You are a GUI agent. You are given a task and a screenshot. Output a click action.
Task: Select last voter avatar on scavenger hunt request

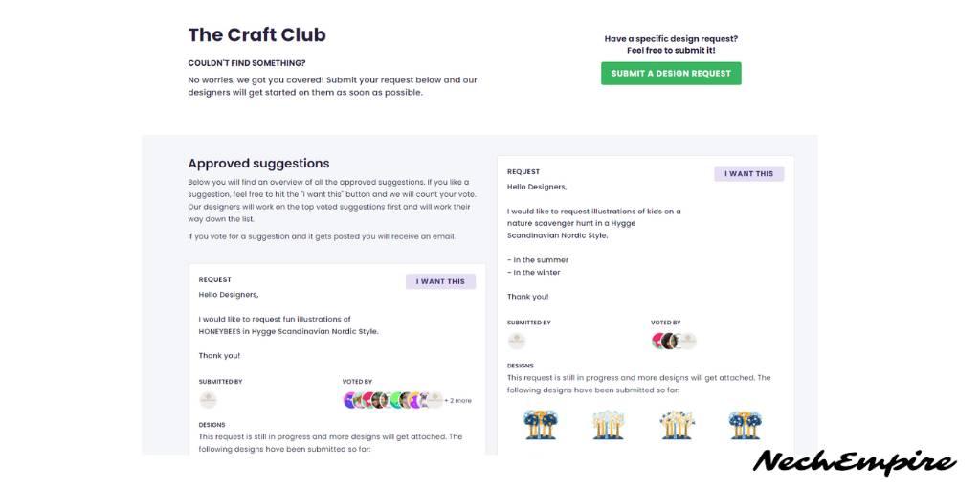click(687, 342)
